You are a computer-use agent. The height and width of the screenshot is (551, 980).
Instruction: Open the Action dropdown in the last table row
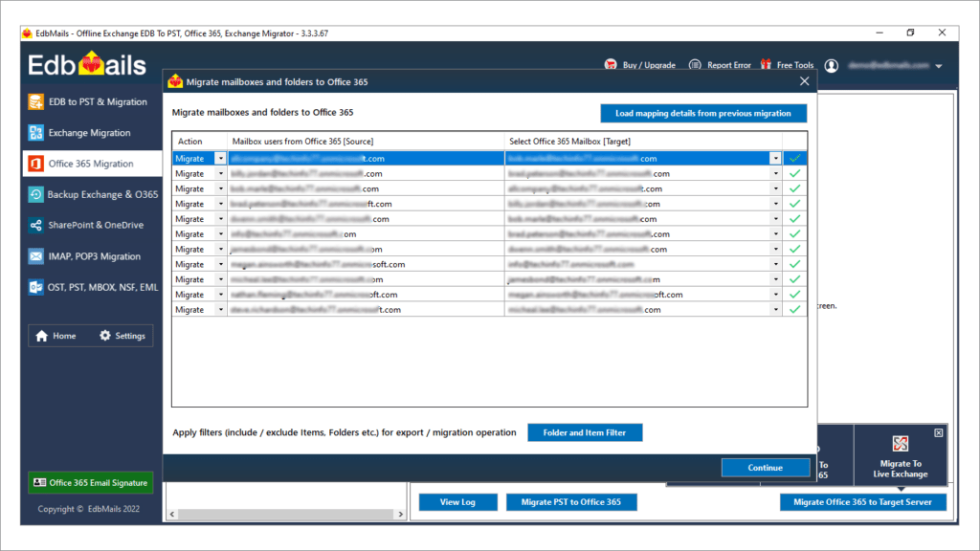(221, 310)
